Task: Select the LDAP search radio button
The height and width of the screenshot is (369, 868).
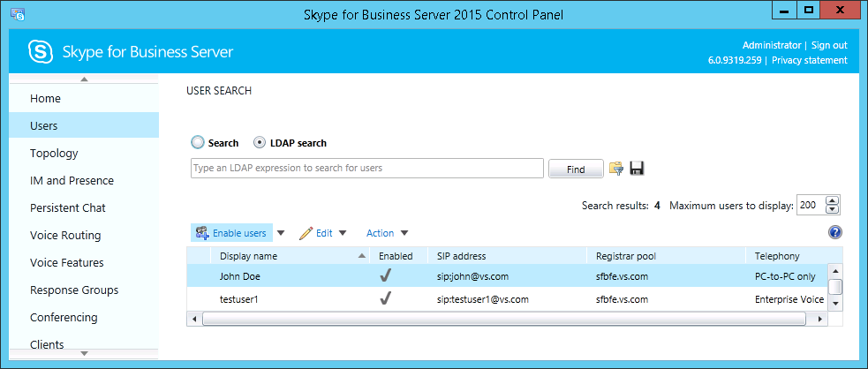Action: [260, 143]
